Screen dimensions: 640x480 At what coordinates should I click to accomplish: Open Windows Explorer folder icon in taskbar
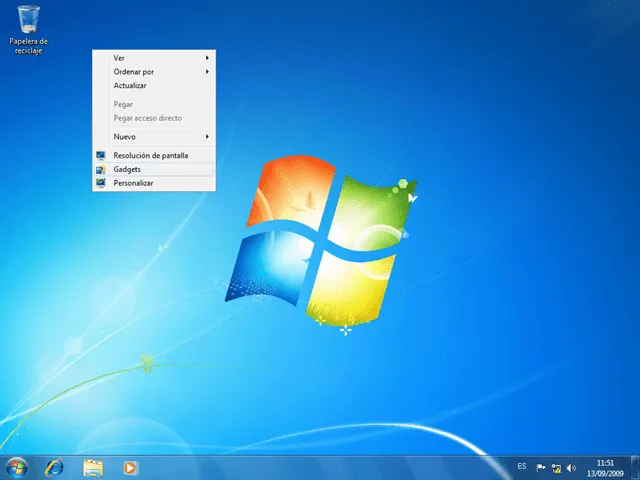93,468
